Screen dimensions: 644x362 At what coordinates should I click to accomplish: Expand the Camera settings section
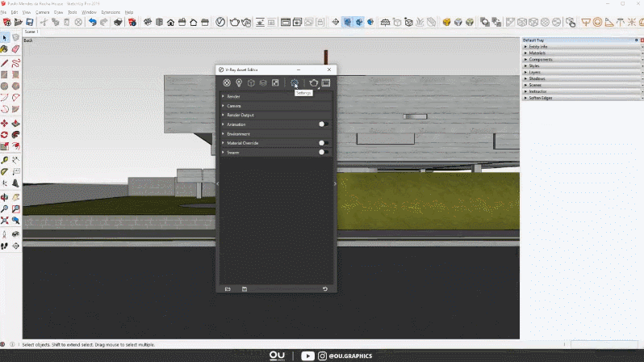pos(233,106)
